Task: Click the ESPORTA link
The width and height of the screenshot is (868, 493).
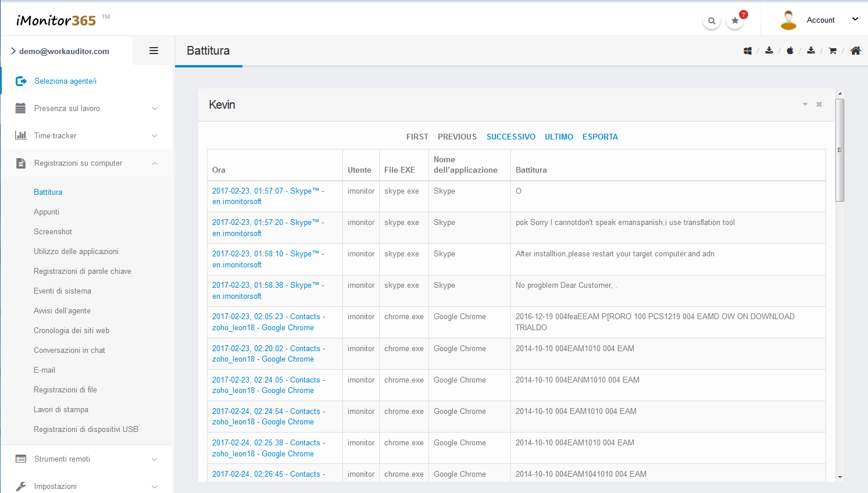Action: [600, 137]
